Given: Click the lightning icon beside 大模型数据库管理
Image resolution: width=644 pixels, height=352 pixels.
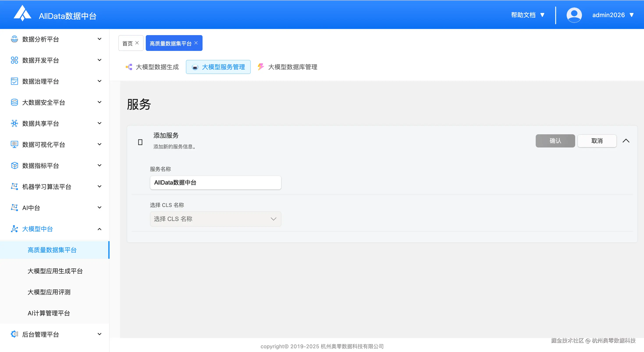Looking at the screenshot, I should tap(261, 66).
